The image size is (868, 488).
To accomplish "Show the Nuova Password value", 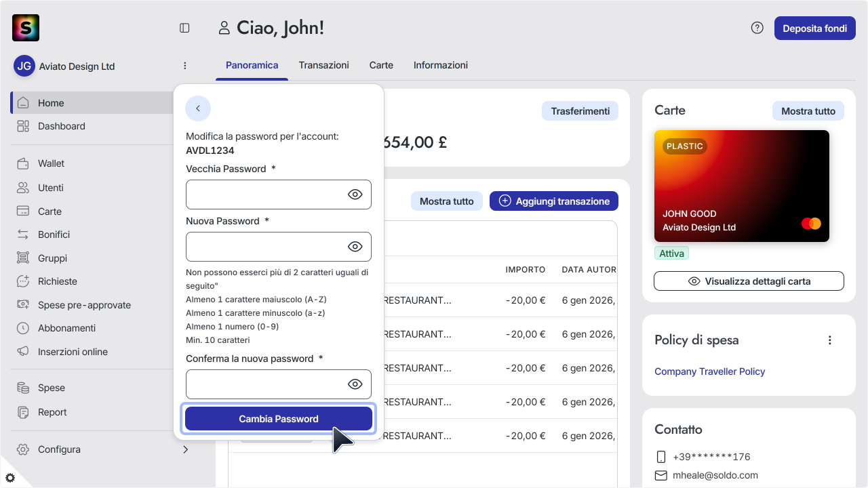I will (x=355, y=247).
